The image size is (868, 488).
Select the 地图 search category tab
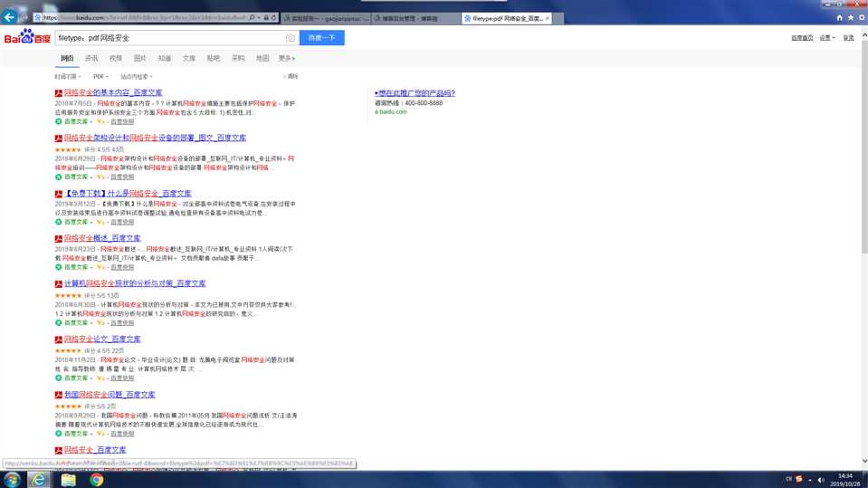click(x=262, y=58)
